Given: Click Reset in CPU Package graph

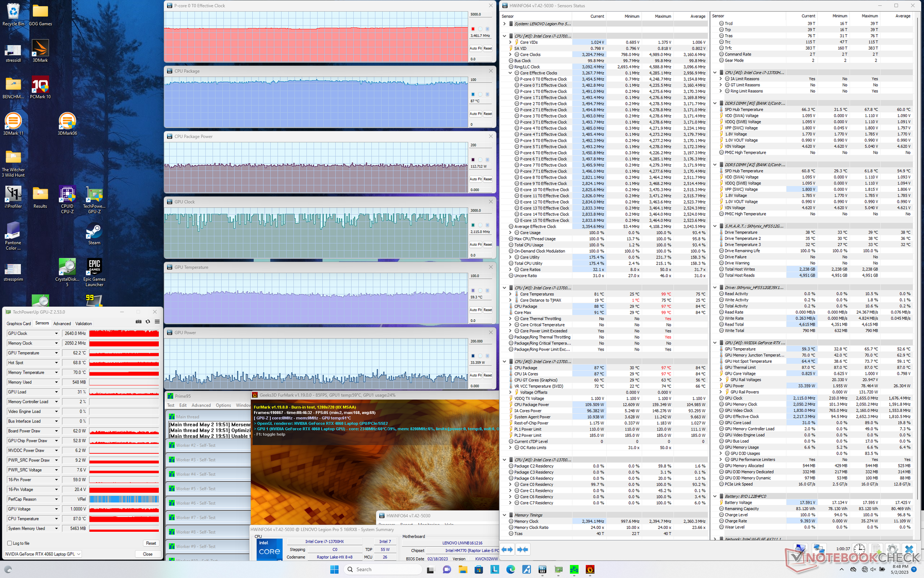Looking at the screenshot, I should 488,114.
